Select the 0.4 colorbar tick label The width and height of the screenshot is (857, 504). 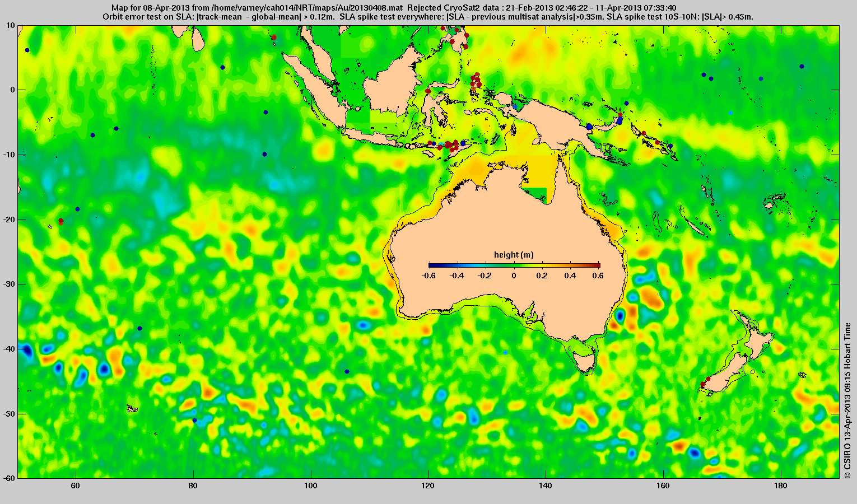pos(571,276)
